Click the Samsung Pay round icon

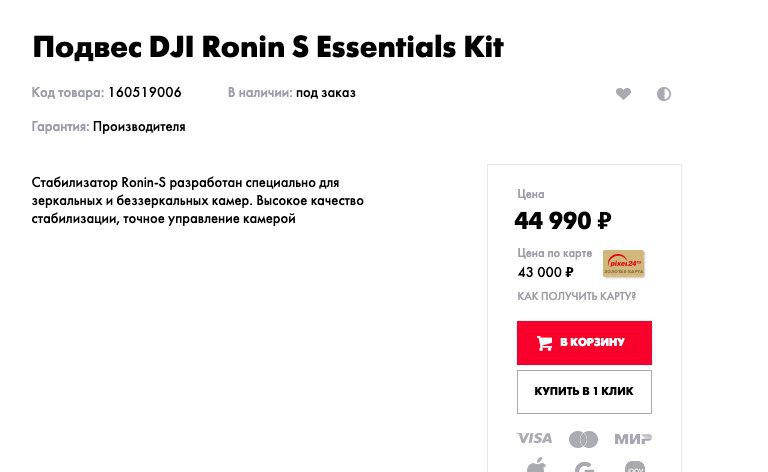coord(635,467)
